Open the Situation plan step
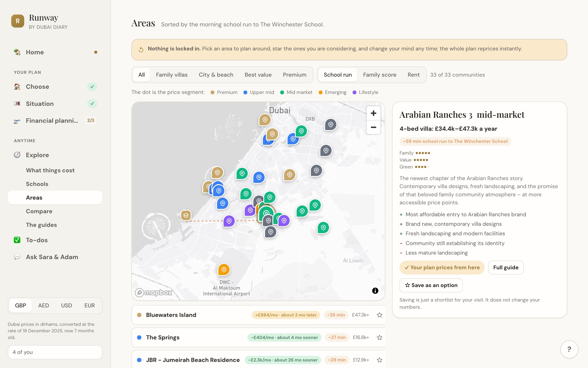This screenshot has height=368, width=588. point(55,104)
